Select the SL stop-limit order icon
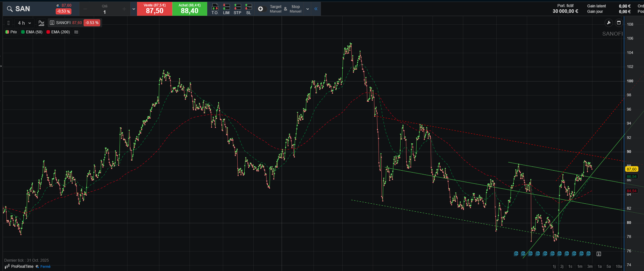The height and width of the screenshot is (271, 644). click(x=249, y=9)
